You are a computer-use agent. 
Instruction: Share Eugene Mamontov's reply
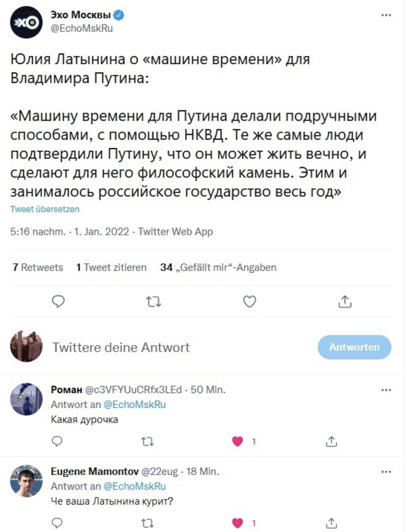click(x=331, y=523)
